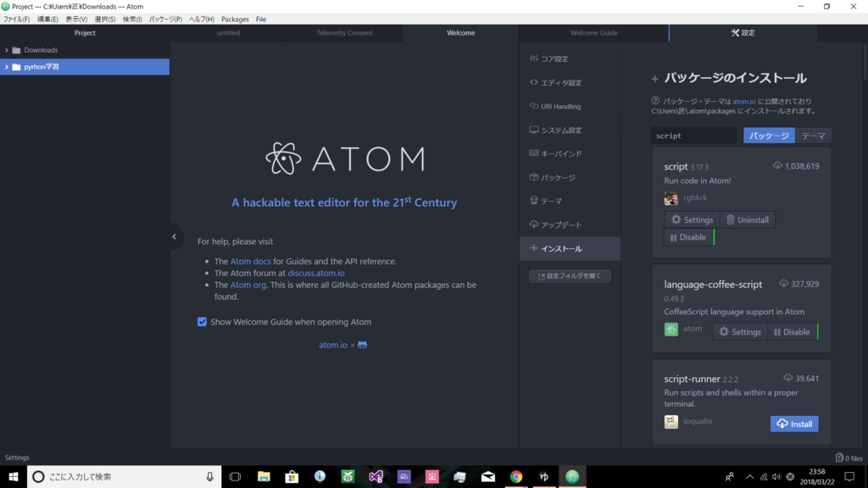The height and width of the screenshot is (488, 868).
Task: Click the Settings label in status bar
Action: coord(17,457)
